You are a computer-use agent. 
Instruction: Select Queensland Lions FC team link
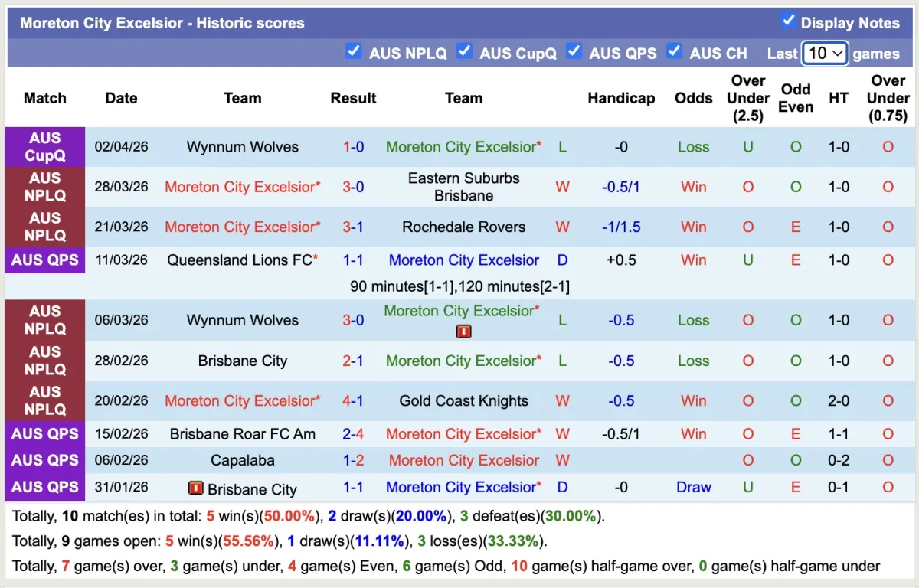coord(239,260)
